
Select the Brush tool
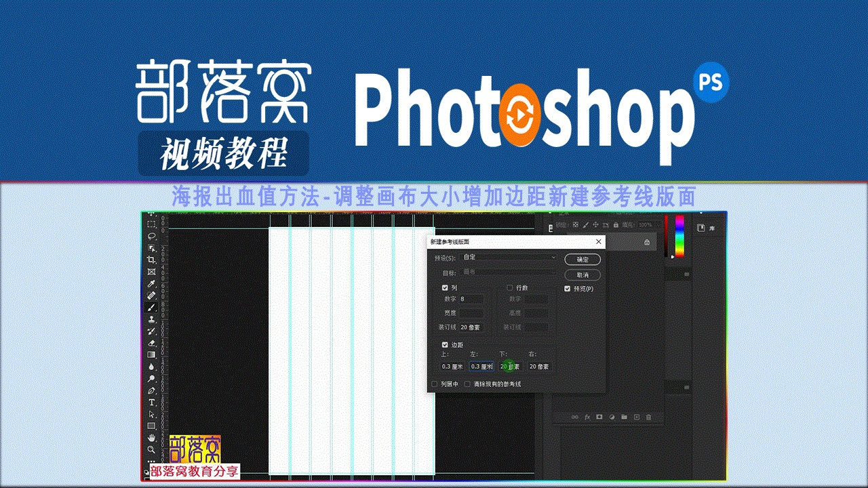pyautogui.click(x=151, y=307)
